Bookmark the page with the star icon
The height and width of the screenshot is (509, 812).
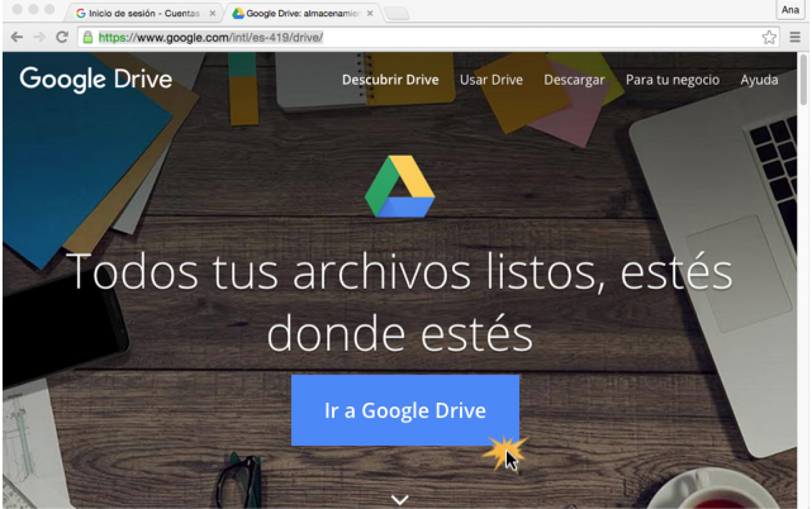[x=769, y=37]
